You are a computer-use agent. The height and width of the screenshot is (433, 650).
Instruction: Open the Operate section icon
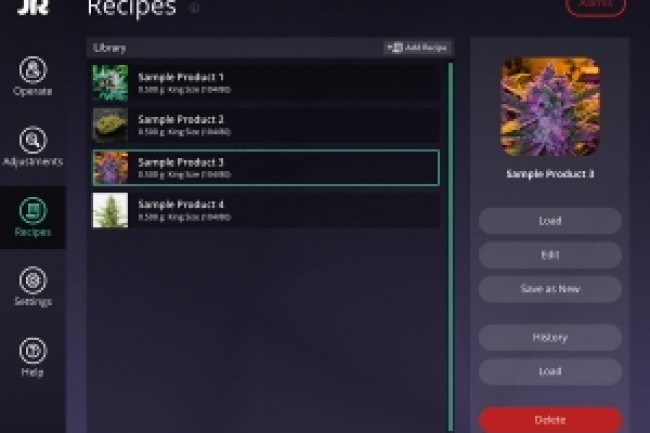coord(33,70)
